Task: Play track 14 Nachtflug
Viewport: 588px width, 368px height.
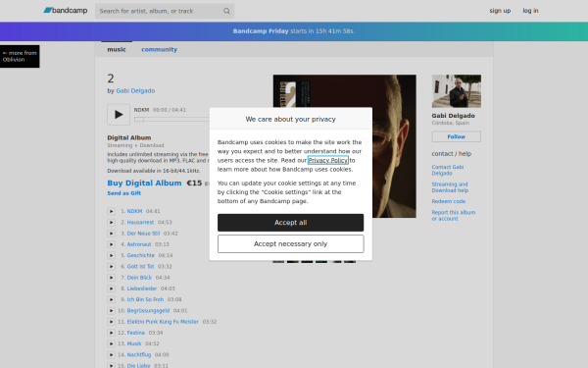Action: pyautogui.click(x=111, y=355)
